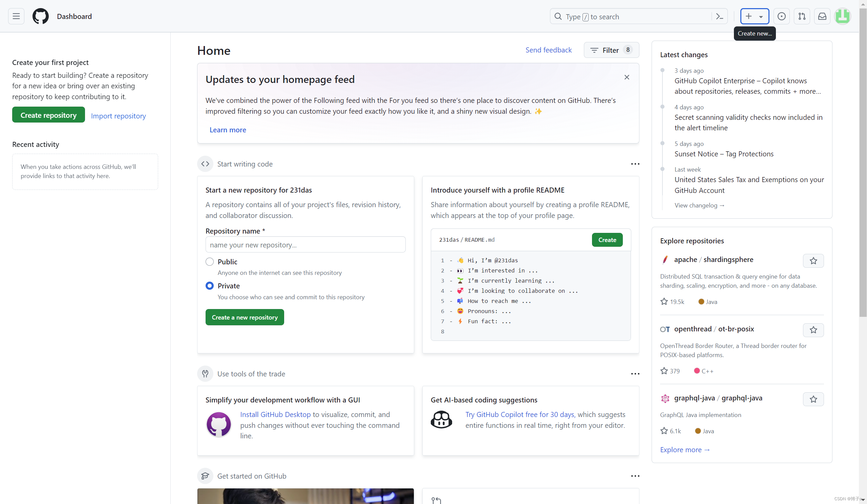Star the graphql-java repository
Image resolution: width=867 pixels, height=504 pixels.
(x=813, y=399)
